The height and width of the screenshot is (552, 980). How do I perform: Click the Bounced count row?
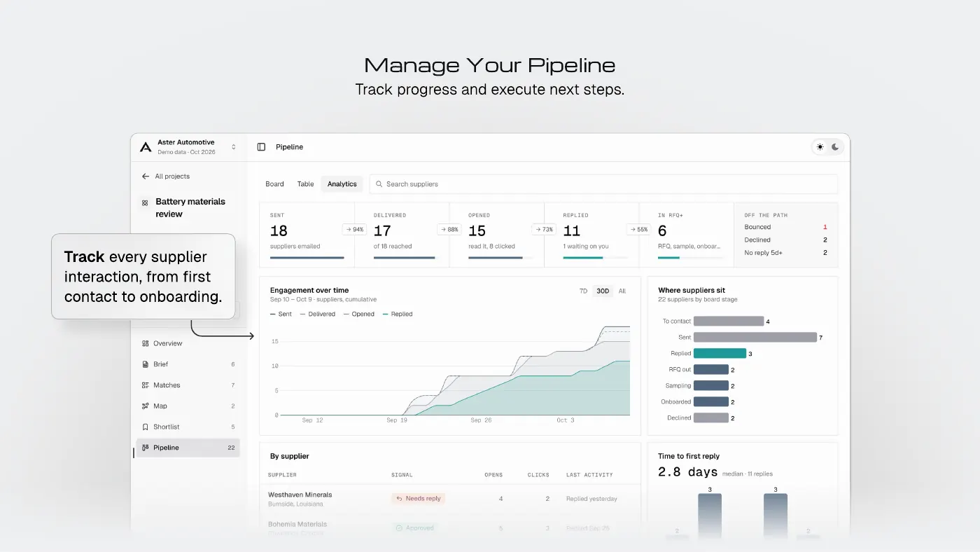tap(785, 227)
